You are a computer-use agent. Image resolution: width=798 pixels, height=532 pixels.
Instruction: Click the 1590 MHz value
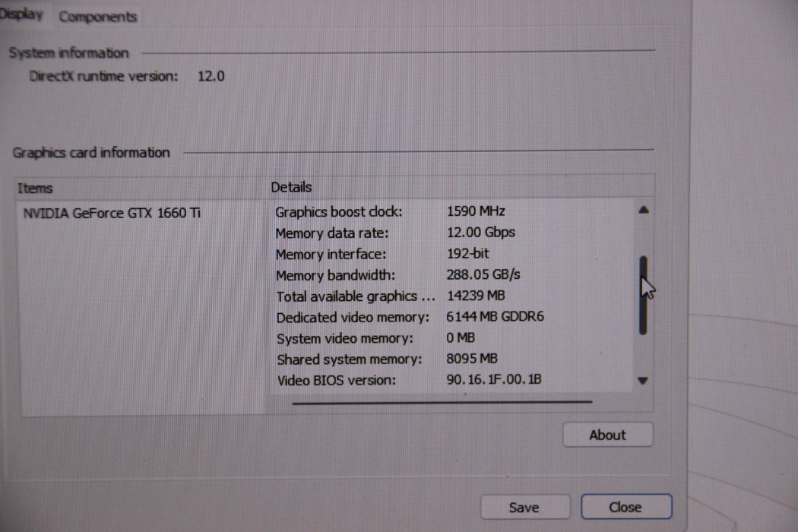476,211
